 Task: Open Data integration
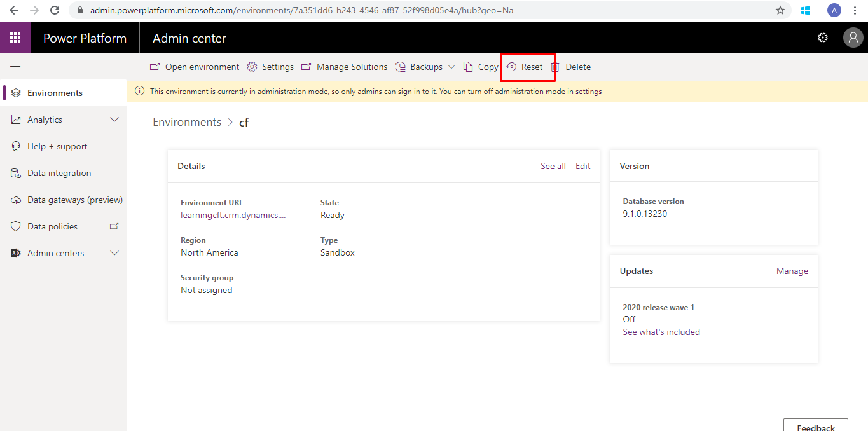click(x=64, y=173)
